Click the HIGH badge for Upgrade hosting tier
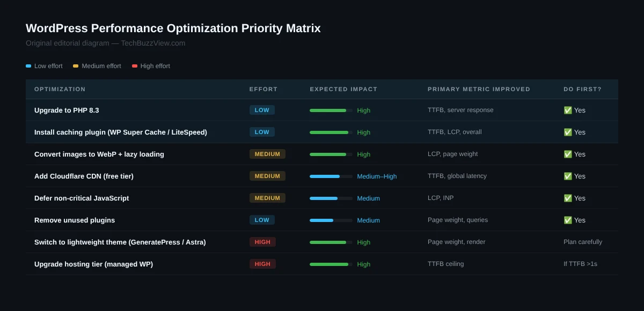The image size is (644, 311). pyautogui.click(x=262, y=264)
